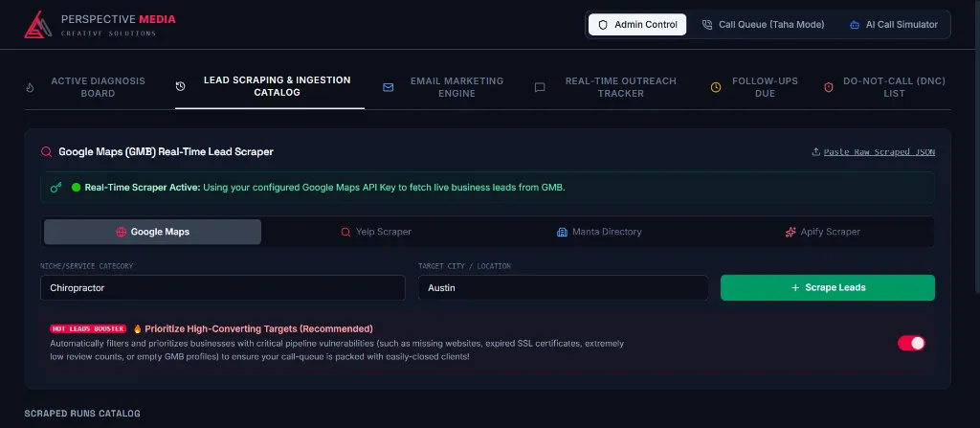980x428 pixels.
Task: Select the Manta Directory source
Action: pos(599,232)
